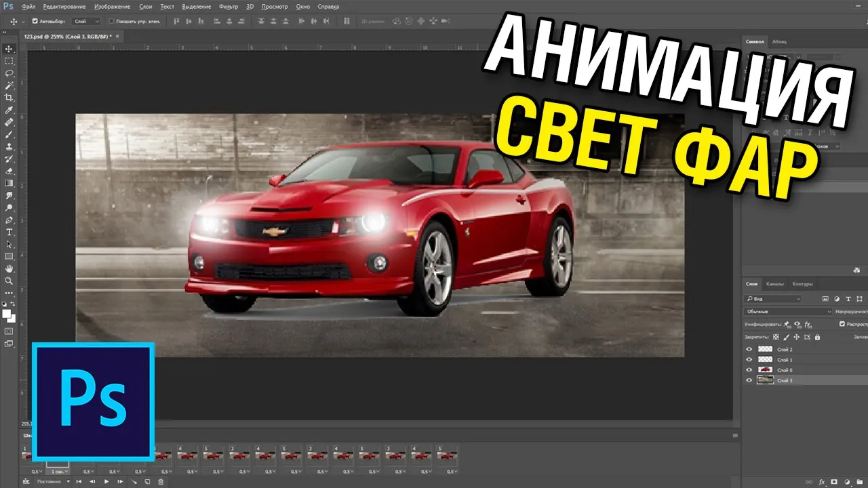The image size is (868, 488).
Task: Select the Healing Brush tool
Action: 9,121
